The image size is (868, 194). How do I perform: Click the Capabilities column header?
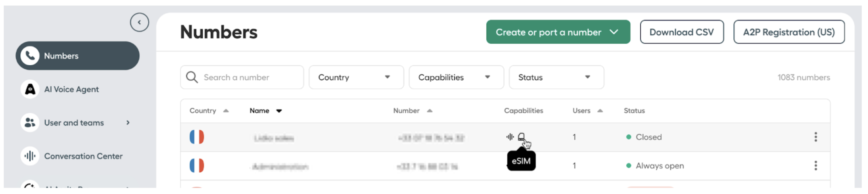pyautogui.click(x=523, y=111)
